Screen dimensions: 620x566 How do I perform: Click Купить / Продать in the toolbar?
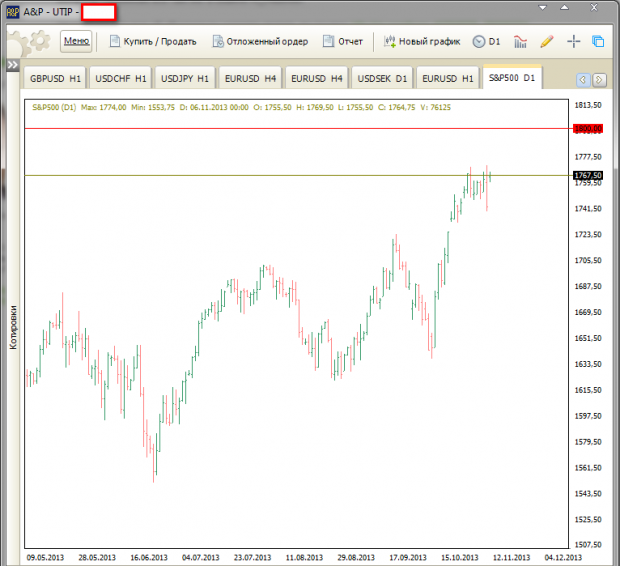pos(153,42)
